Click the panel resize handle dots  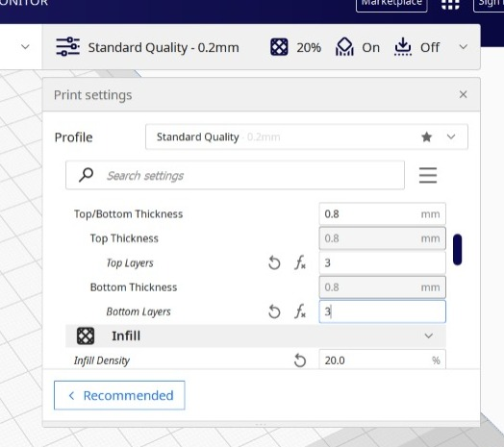pyautogui.click(x=261, y=425)
